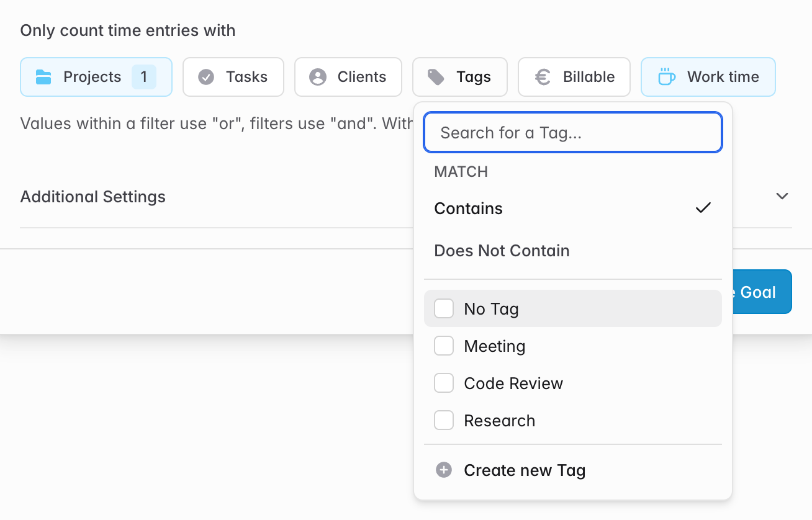
Task: Select Create new Tag option
Action: coord(573,470)
